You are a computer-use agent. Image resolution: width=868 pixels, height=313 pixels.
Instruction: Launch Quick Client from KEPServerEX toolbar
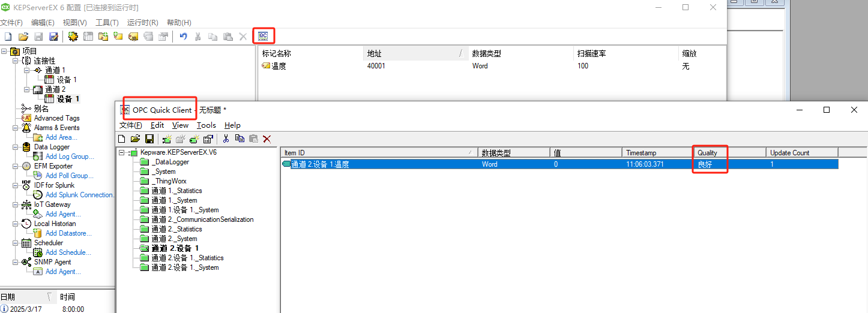click(x=263, y=36)
